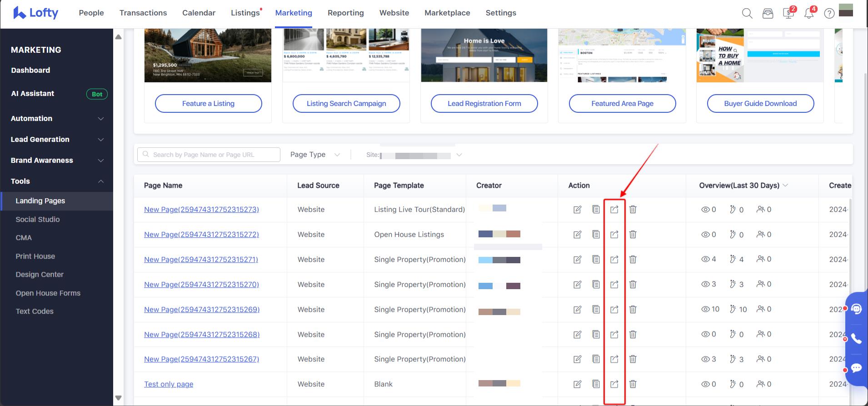This screenshot has width=868, height=406.
Task: Copy the New Page(259474312752315272) page
Action: tap(596, 235)
